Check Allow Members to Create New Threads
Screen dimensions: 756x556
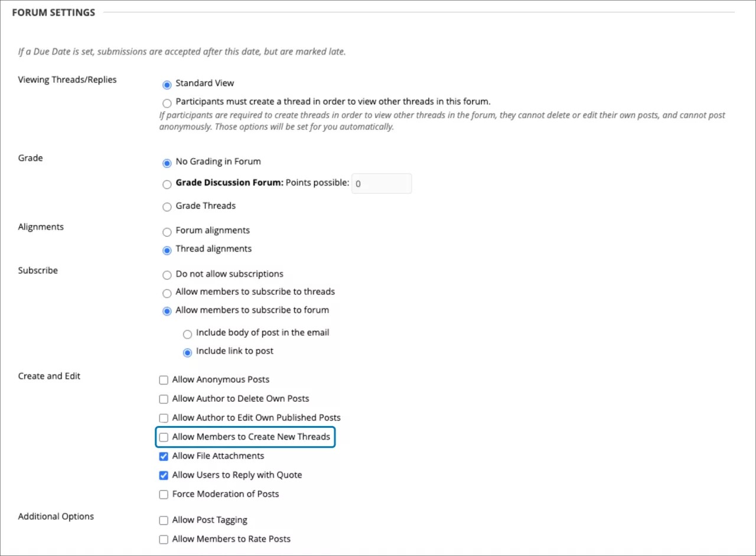point(164,437)
